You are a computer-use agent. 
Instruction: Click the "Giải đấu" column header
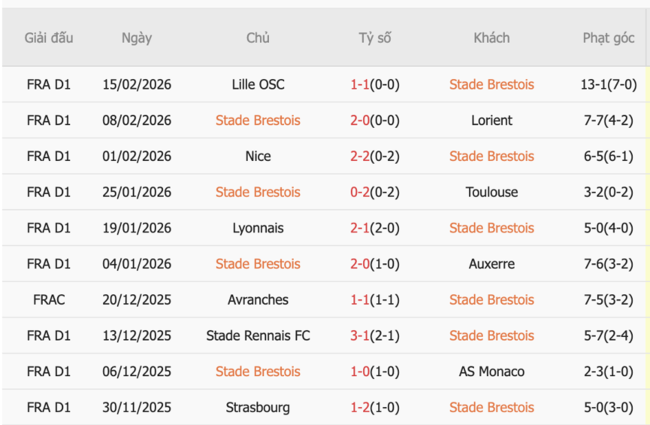(49, 38)
